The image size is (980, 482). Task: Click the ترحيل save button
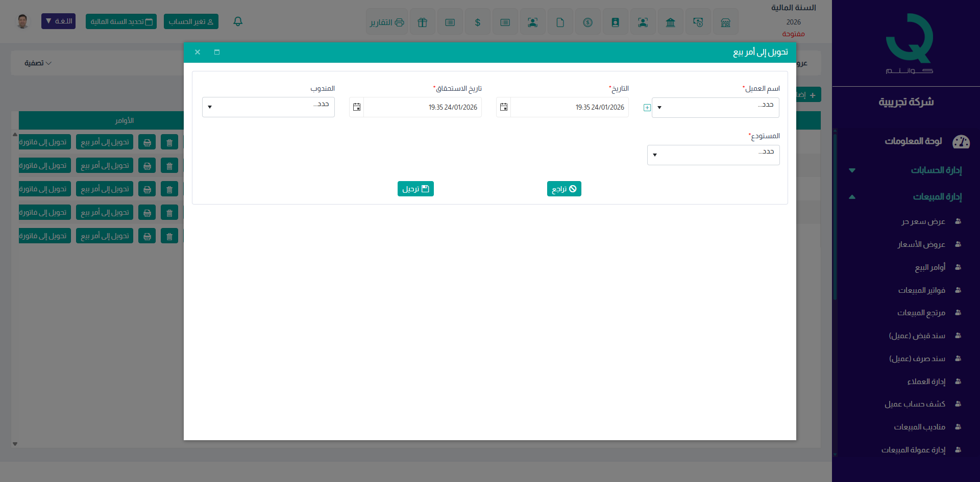click(x=415, y=189)
